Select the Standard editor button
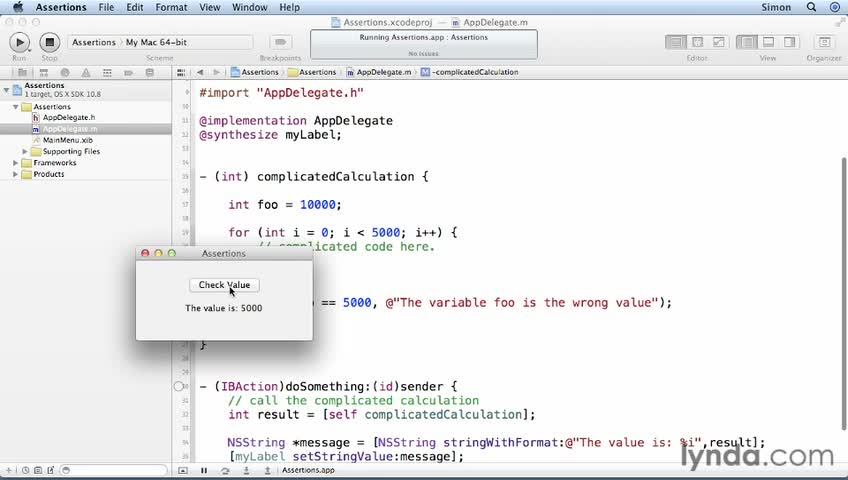This screenshot has width=848, height=480. click(675, 42)
